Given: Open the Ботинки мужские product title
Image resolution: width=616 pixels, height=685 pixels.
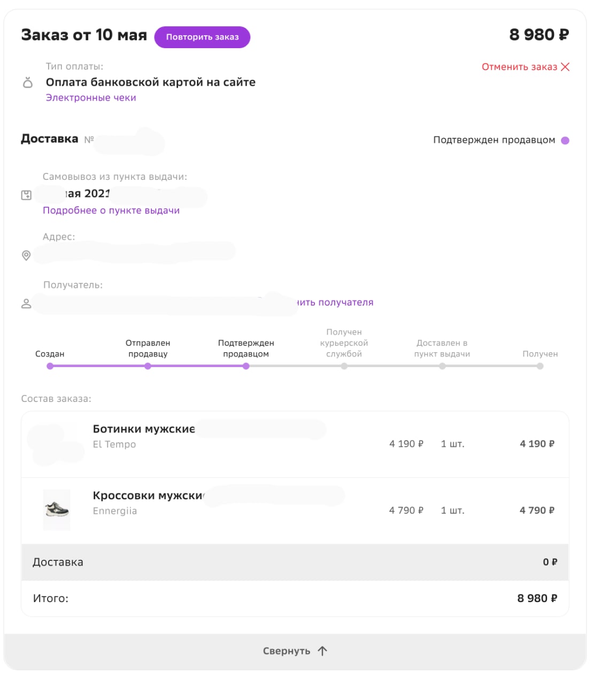Looking at the screenshot, I should 144,429.
